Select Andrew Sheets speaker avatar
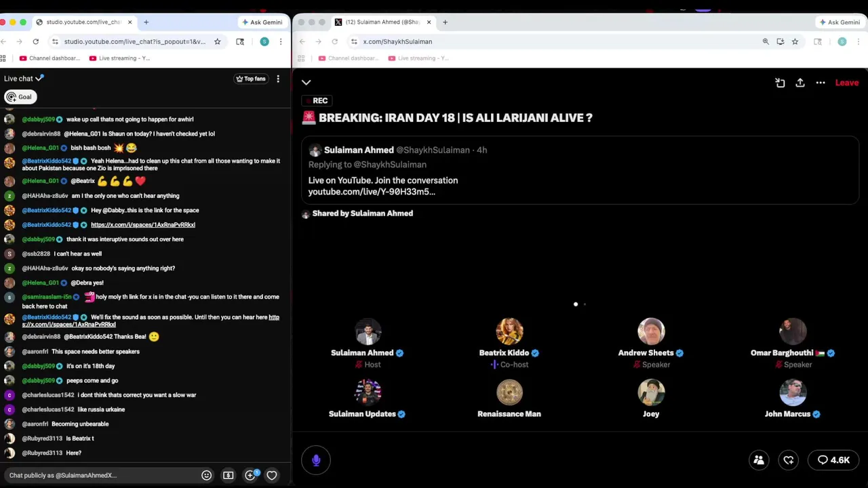Viewport: 868px width, 488px height. (651, 331)
